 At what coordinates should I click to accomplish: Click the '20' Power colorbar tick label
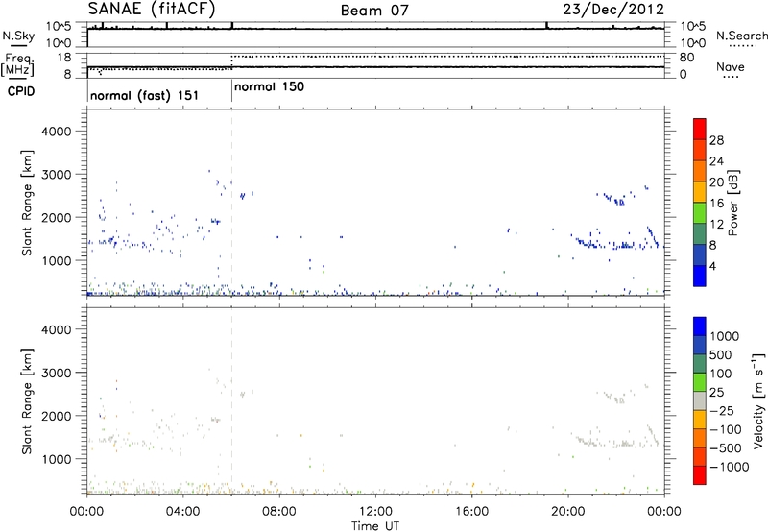coord(716,182)
